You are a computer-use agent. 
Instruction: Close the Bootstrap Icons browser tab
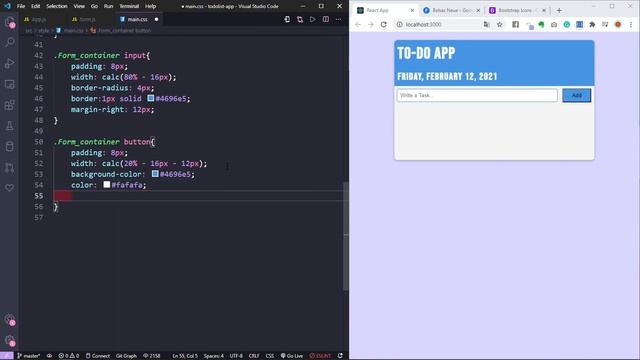(544, 10)
